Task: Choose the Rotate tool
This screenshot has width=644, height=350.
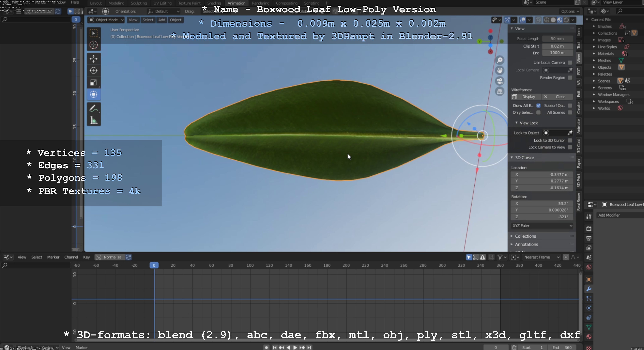Action: pyautogui.click(x=94, y=71)
